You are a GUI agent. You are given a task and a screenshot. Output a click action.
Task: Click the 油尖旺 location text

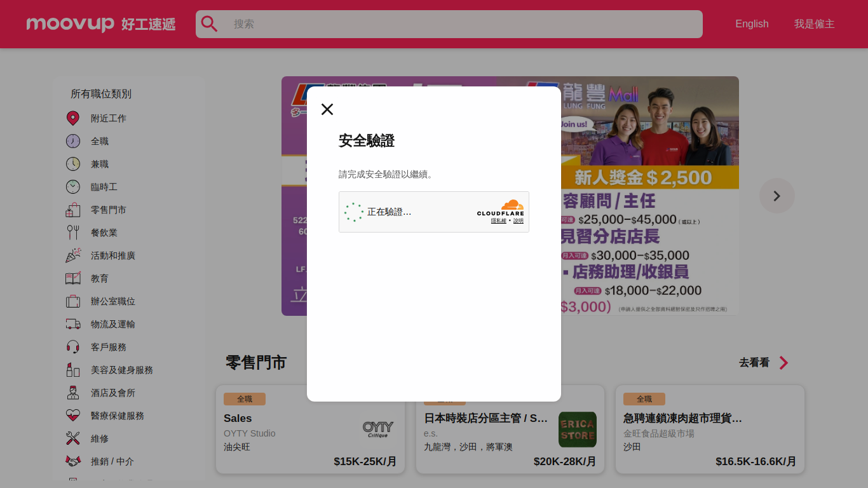[237, 447]
